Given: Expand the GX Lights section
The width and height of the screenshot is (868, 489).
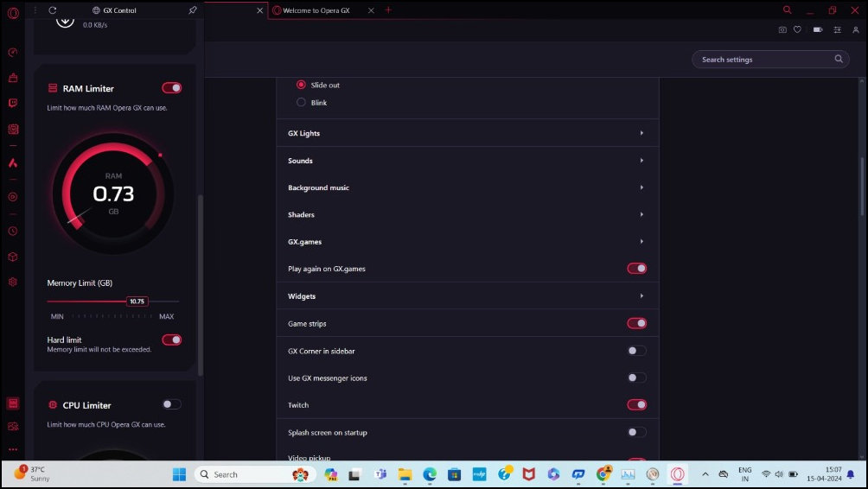Looking at the screenshot, I should 467,133.
